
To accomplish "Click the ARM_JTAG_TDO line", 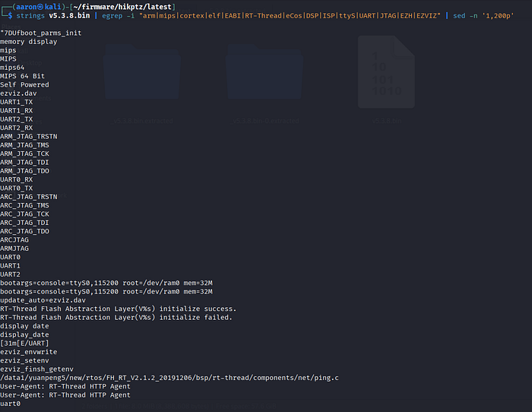I will [24, 171].
